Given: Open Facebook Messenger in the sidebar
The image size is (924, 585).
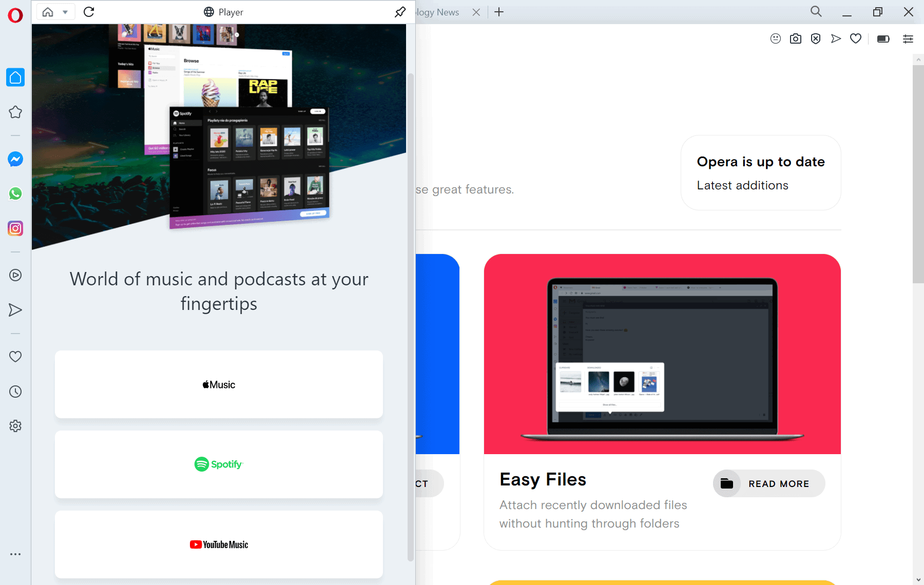Looking at the screenshot, I should pyautogui.click(x=15, y=159).
